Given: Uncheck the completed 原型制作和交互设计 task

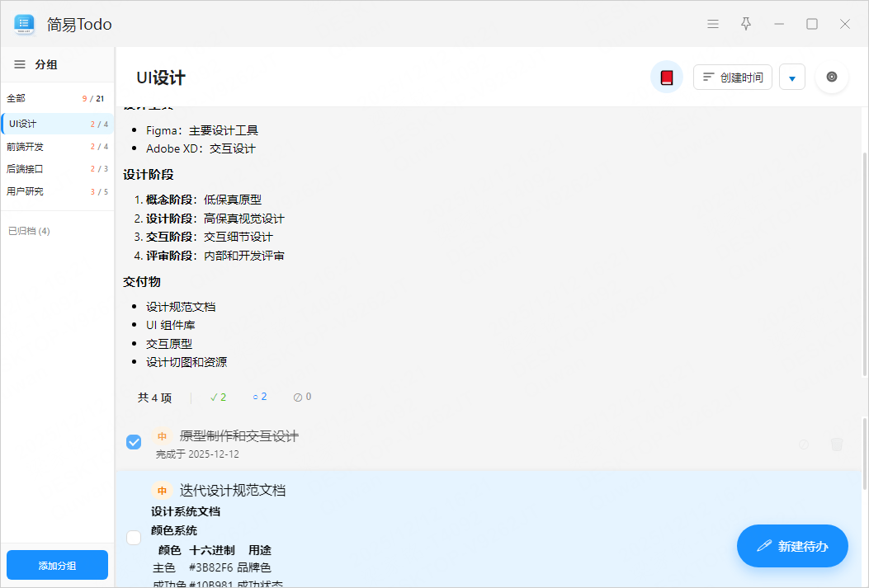Looking at the screenshot, I should tap(134, 443).
